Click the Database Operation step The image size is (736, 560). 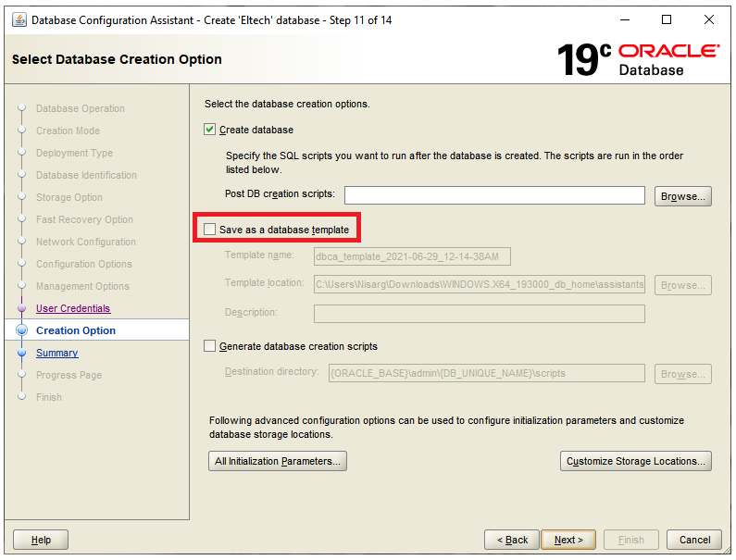click(81, 108)
